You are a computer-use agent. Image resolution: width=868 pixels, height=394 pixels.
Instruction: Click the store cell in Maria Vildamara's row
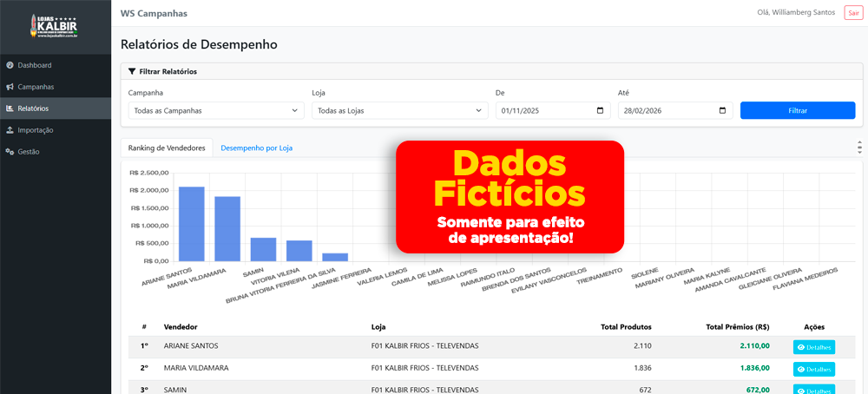coord(424,367)
